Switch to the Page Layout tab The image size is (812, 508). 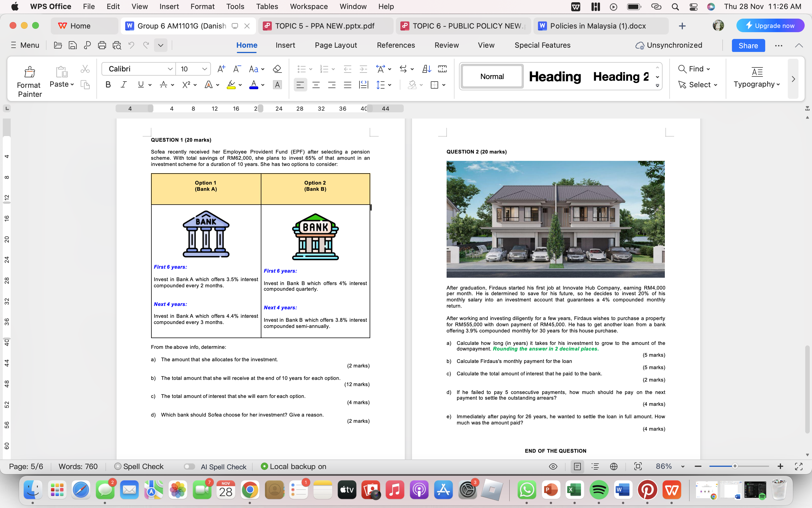click(x=336, y=45)
